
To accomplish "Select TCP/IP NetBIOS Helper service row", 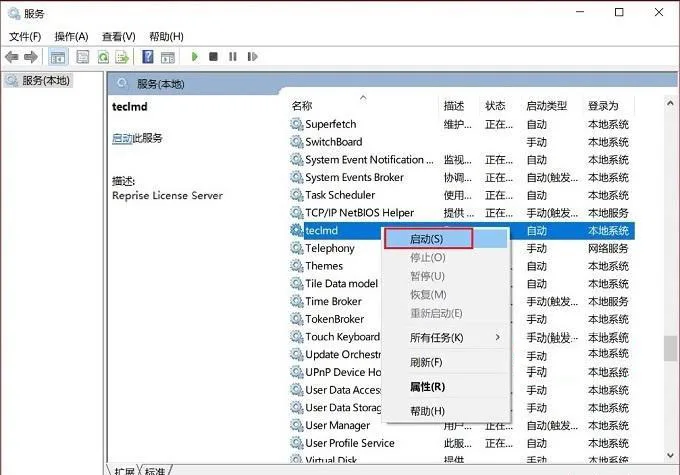I will pyautogui.click(x=460, y=213).
